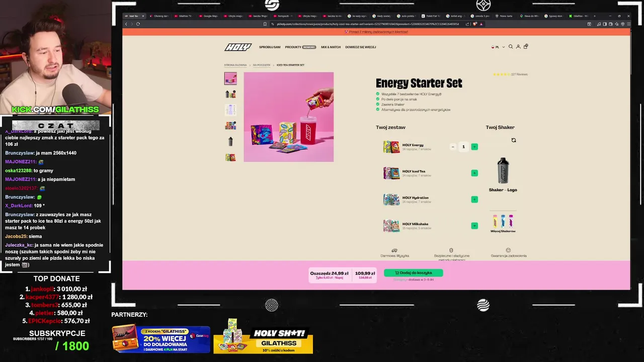Select the fourth product gallery thumbnail
Viewport: 644px width, 362px height.
pos(230,125)
